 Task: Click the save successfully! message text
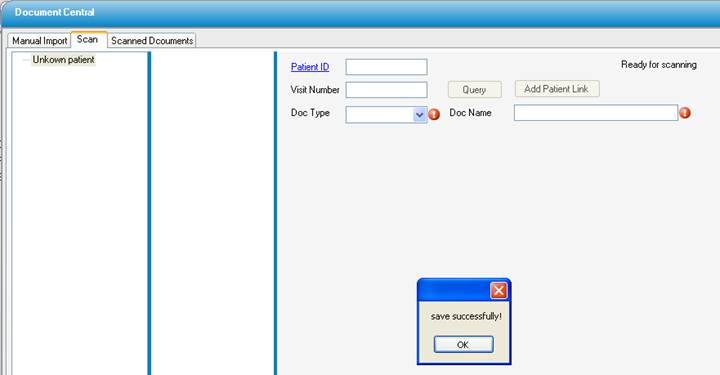(x=466, y=316)
